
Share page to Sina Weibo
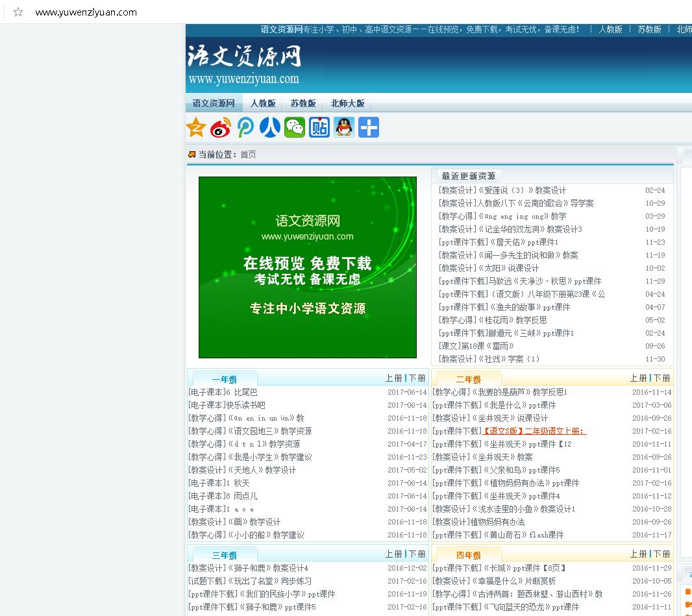point(219,127)
